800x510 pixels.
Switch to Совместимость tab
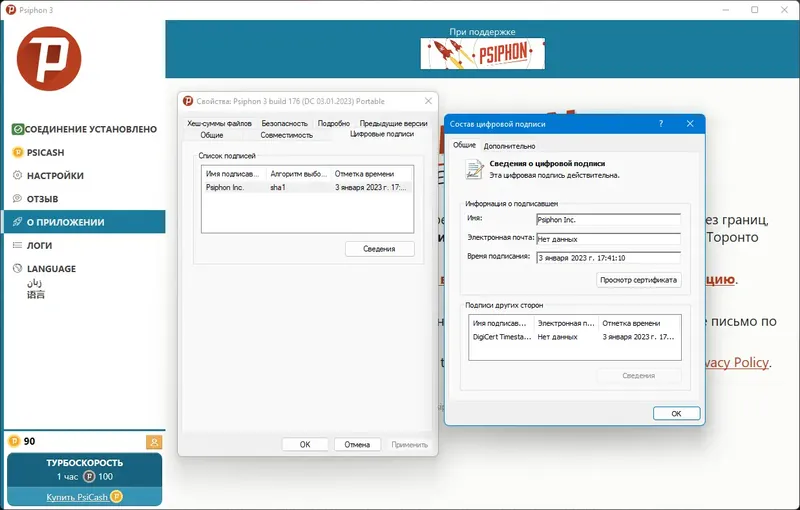(286, 135)
